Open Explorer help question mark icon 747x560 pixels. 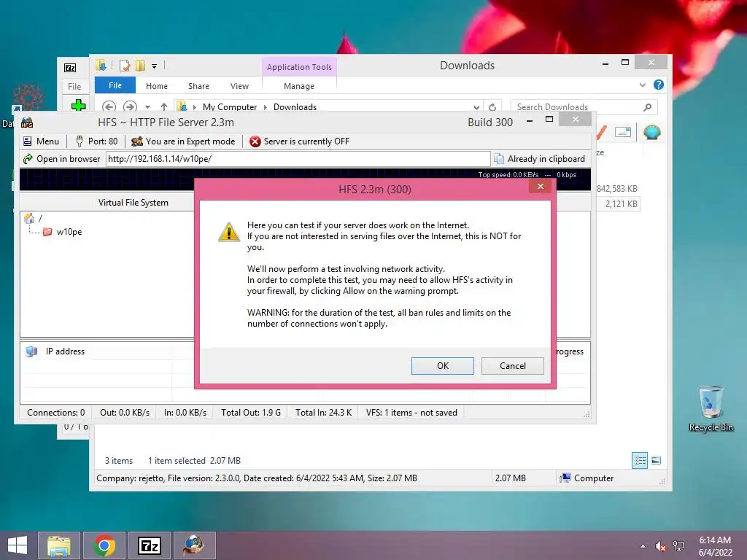coord(659,85)
